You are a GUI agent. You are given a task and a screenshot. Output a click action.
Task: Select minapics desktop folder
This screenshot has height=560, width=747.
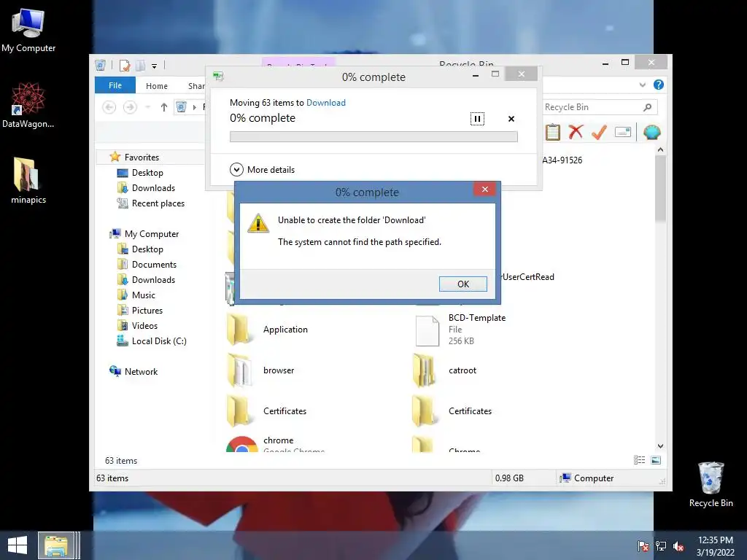click(28, 181)
